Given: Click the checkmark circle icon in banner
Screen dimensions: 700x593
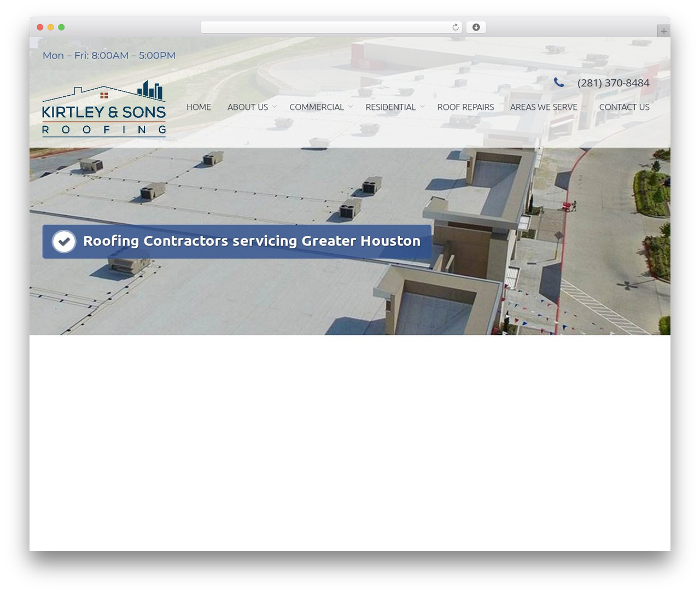Looking at the screenshot, I should pyautogui.click(x=64, y=241).
